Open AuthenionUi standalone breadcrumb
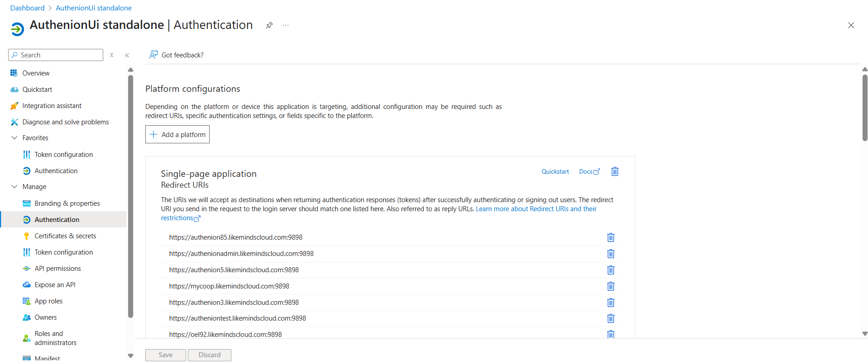The height and width of the screenshot is (364, 868). (x=94, y=8)
